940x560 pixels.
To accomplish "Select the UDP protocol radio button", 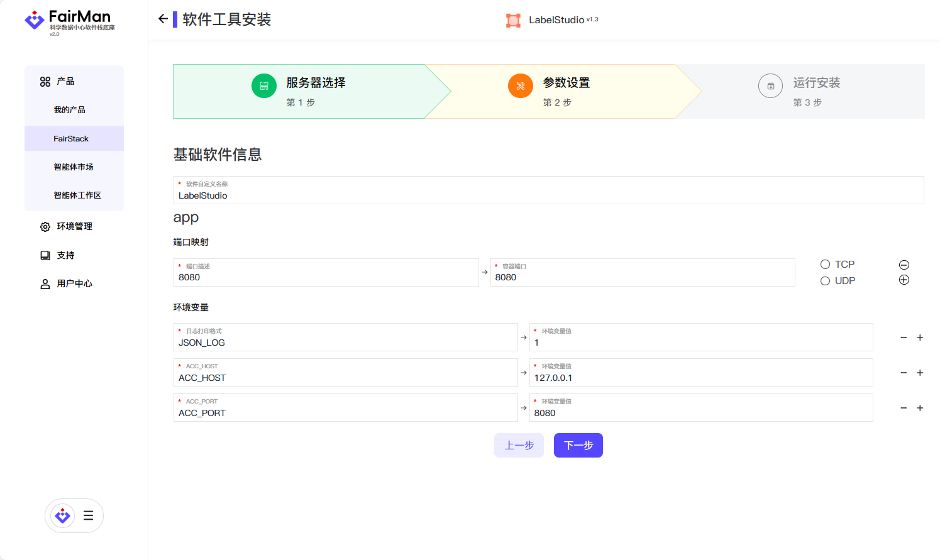I will coord(825,281).
